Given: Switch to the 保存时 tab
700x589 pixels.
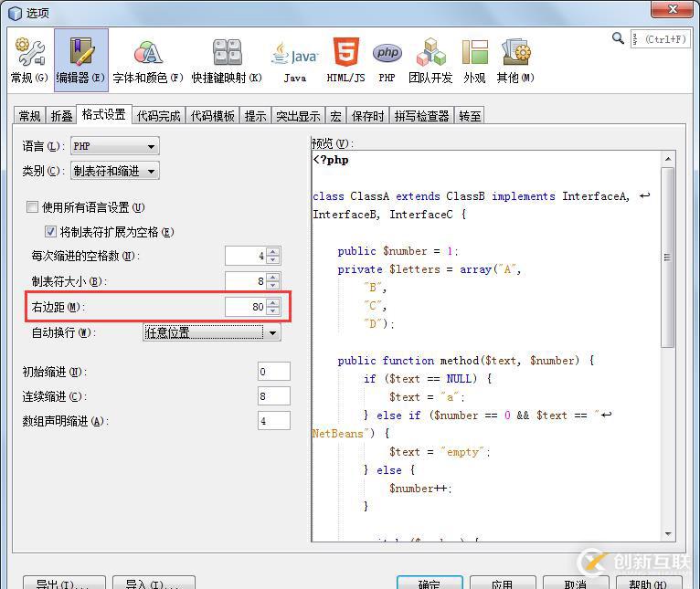Looking at the screenshot, I should click(368, 117).
